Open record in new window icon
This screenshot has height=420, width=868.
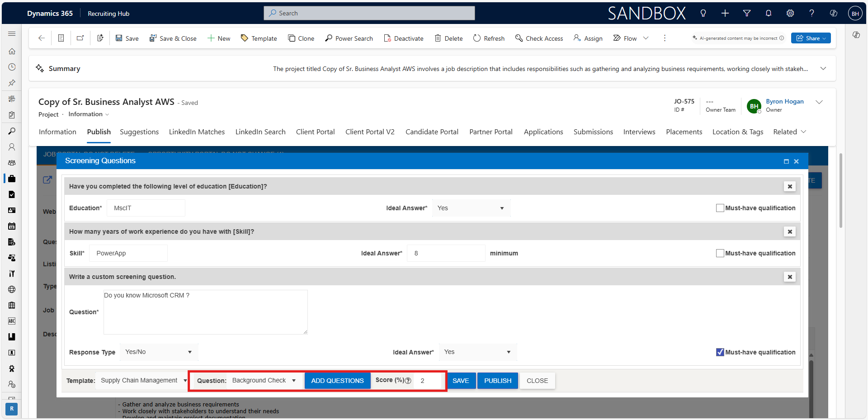click(x=80, y=38)
